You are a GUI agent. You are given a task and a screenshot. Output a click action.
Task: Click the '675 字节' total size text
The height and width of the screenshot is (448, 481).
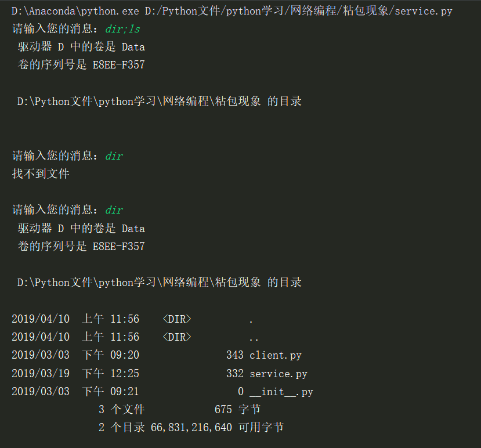pos(237,409)
